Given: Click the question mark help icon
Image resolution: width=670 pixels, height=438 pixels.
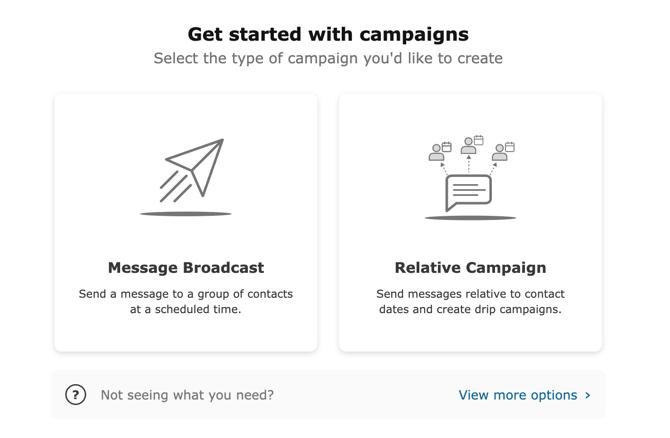Looking at the screenshot, I should (76, 395).
